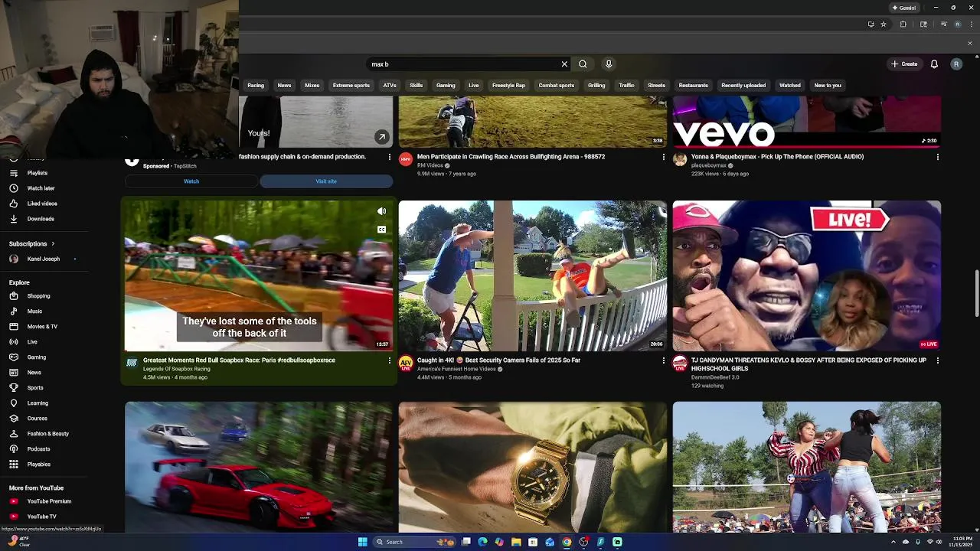The height and width of the screenshot is (551, 980).
Task: Toggle captions on the Soapbox preview
Action: click(381, 230)
